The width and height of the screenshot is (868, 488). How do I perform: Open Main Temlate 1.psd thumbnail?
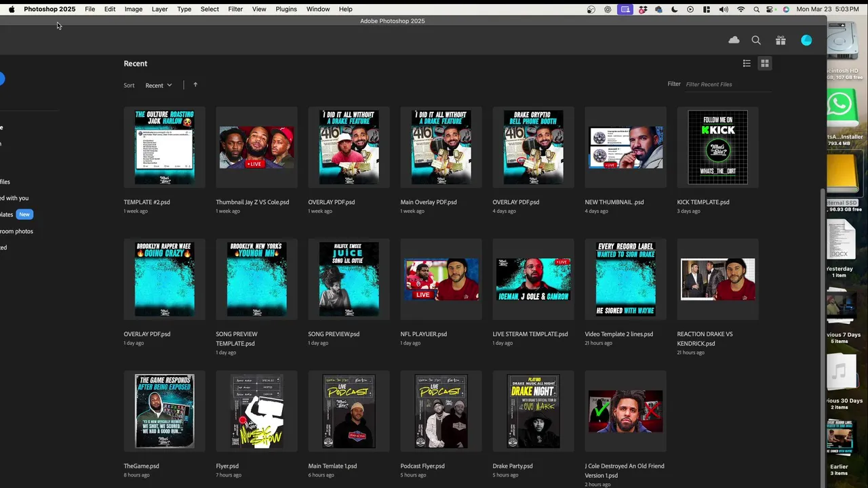click(349, 411)
